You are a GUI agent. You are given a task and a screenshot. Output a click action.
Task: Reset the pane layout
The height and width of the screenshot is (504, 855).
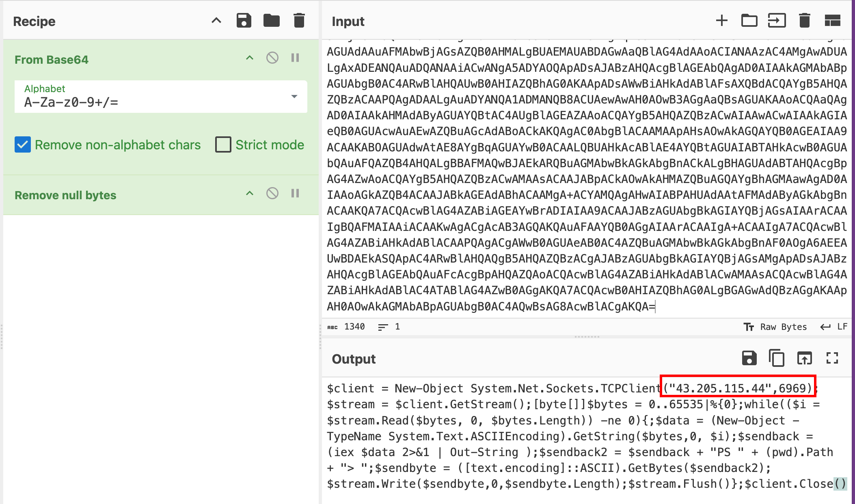[x=832, y=21]
